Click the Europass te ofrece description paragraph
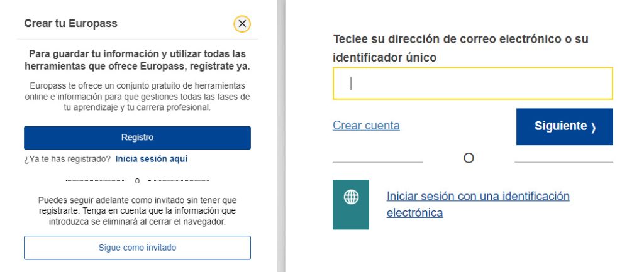The image size is (644, 272). click(x=137, y=97)
